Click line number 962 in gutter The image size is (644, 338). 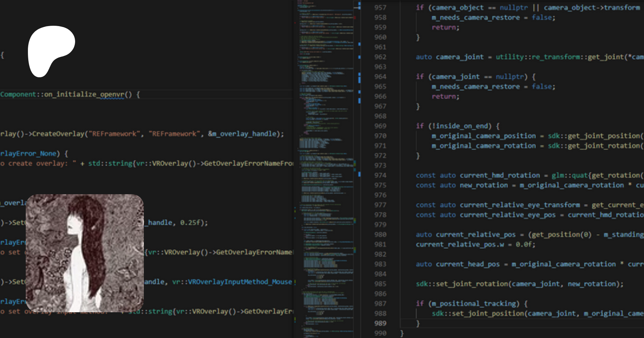[380, 57]
